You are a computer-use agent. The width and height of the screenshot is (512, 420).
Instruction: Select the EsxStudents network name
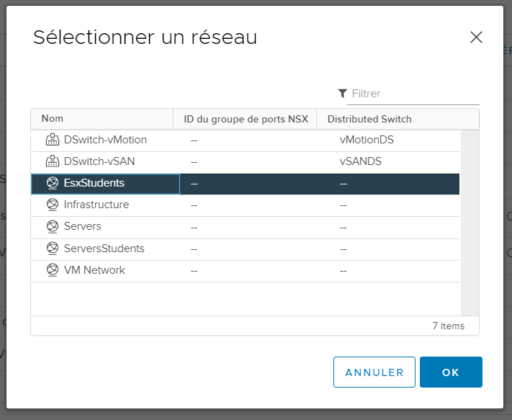(x=94, y=183)
